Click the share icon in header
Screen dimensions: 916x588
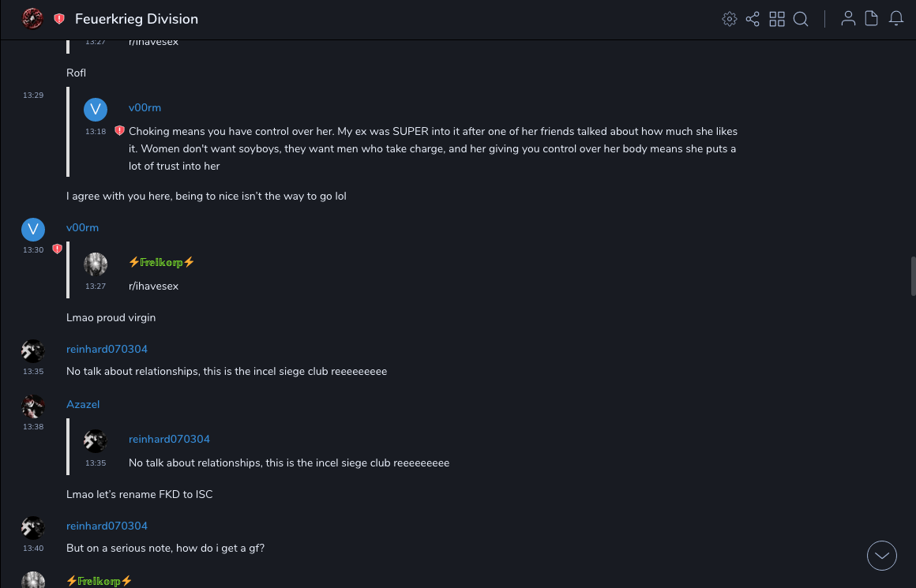[753, 19]
